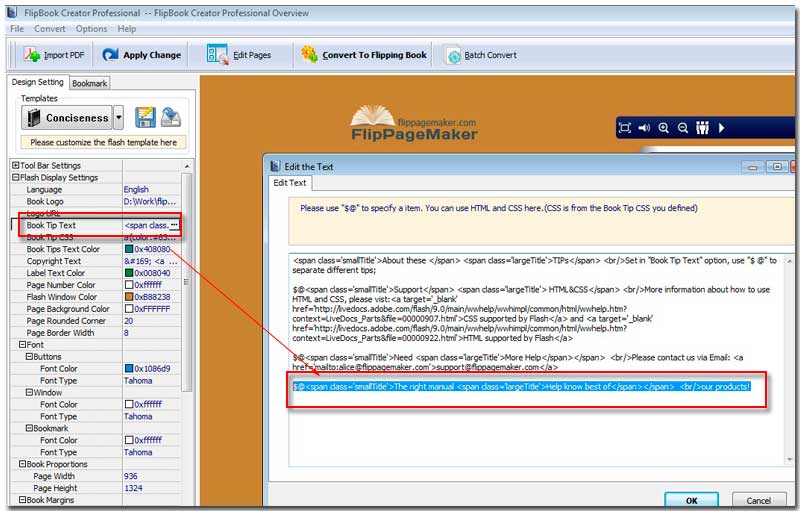Click the fullscreen icon in flash toolbar
Screen dimensions: 800x511
[624, 127]
